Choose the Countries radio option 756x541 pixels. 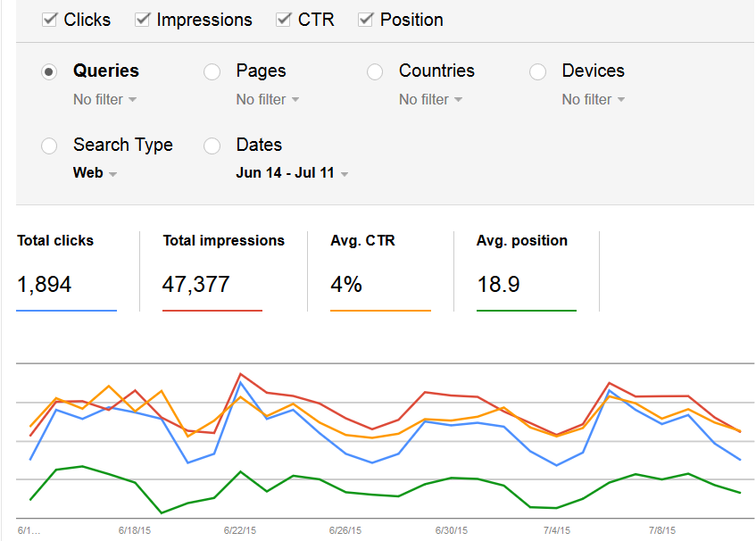(x=376, y=72)
